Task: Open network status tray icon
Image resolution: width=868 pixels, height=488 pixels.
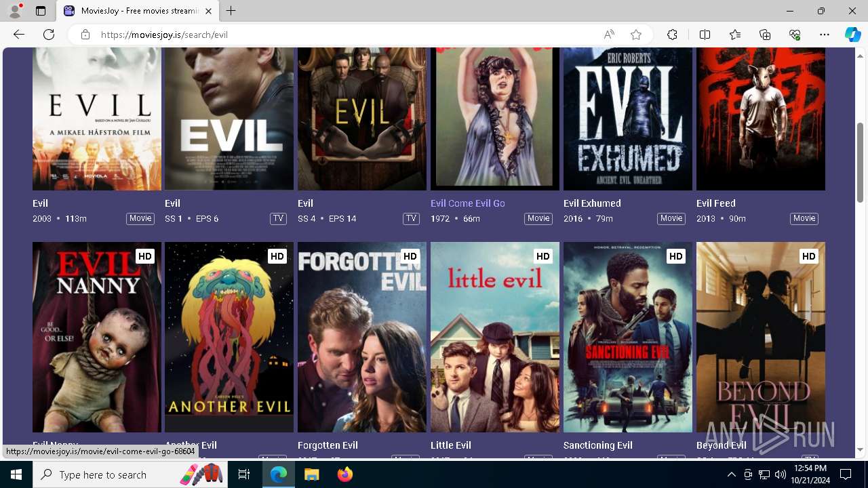Action: click(764, 474)
